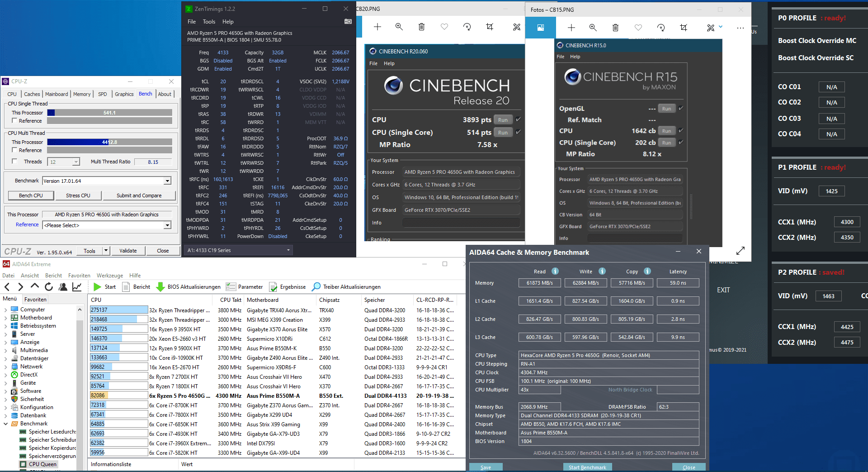Open Tools menu in ZenTimings
868x472 pixels.
pos(209,21)
